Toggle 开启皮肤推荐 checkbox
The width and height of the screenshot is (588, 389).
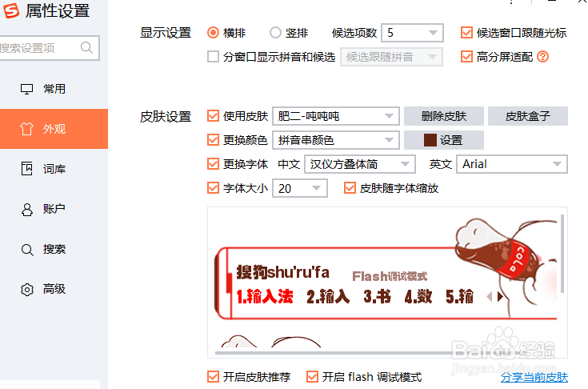click(213, 377)
